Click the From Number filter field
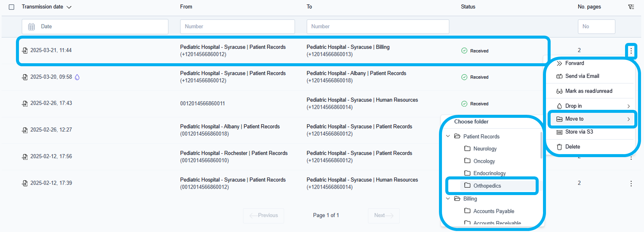Viewport: 644px width, 232px height. click(237, 27)
